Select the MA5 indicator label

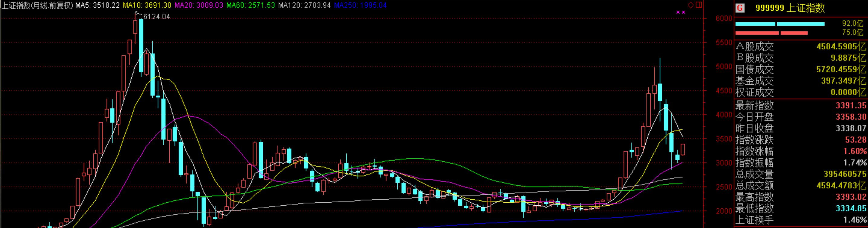97,5
